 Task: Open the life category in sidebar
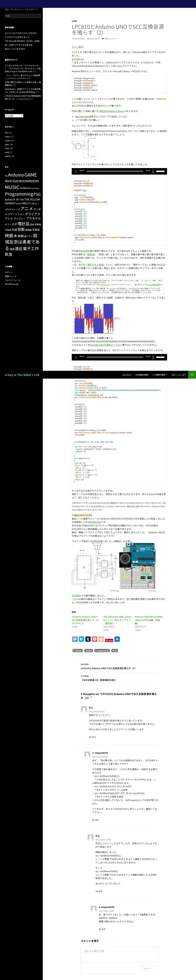point(6,133)
